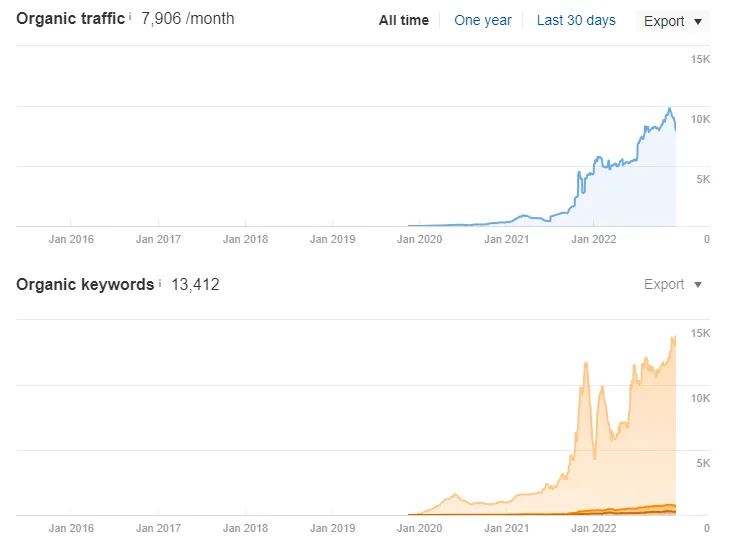Click 15K axis label on traffic chart
This screenshot has width=731, height=545.
(x=700, y=59)
